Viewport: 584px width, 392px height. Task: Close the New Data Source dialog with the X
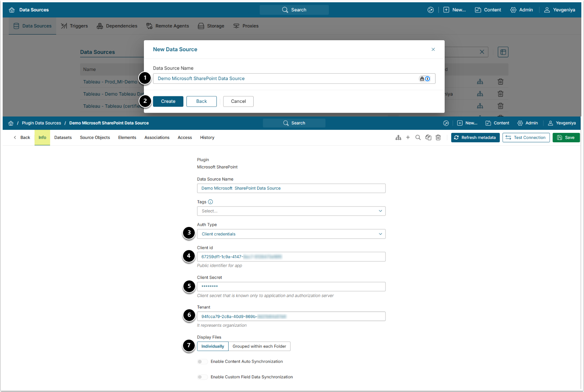click(x=433, y=49)
